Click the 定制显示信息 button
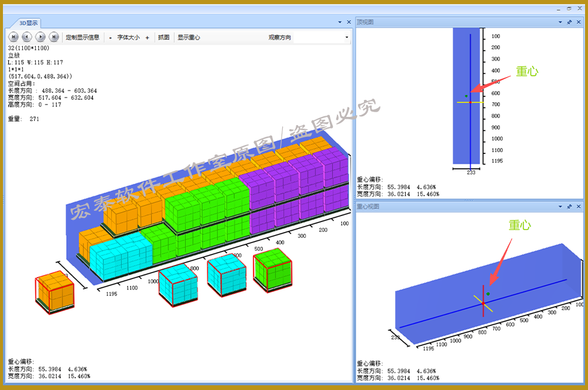The width and height of the screenshot is (588, 390). point(82,37)
